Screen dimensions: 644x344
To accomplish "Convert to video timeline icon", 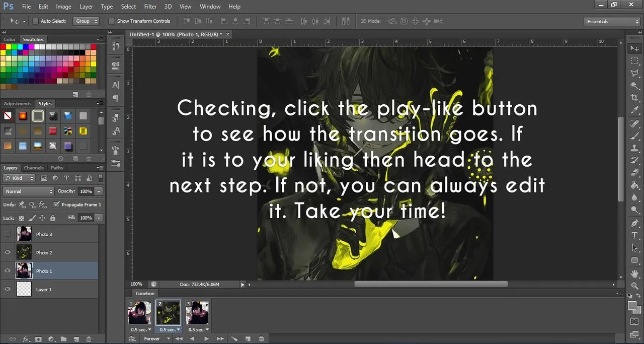I will (132, 339).
